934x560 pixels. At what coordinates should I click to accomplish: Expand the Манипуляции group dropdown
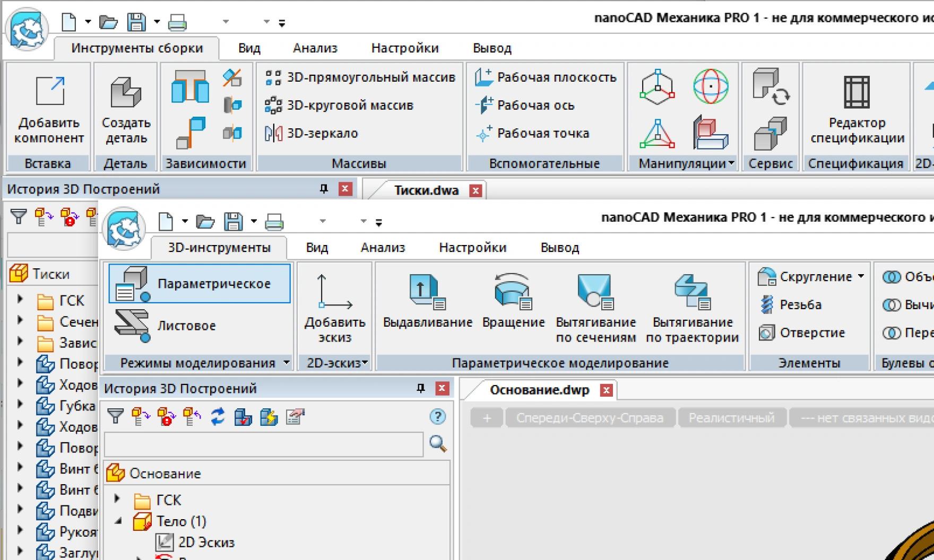(731, 163)
